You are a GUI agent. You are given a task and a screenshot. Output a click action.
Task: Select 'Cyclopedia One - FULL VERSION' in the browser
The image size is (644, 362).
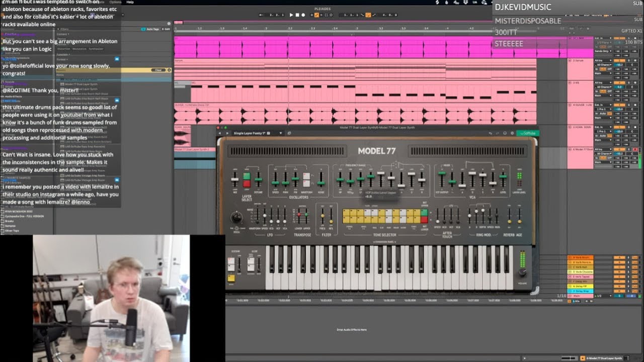coord(24,216)
